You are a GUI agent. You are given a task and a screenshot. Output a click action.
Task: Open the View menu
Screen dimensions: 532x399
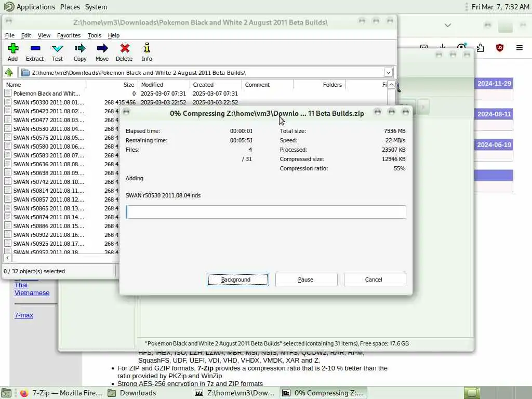(44, 35)
